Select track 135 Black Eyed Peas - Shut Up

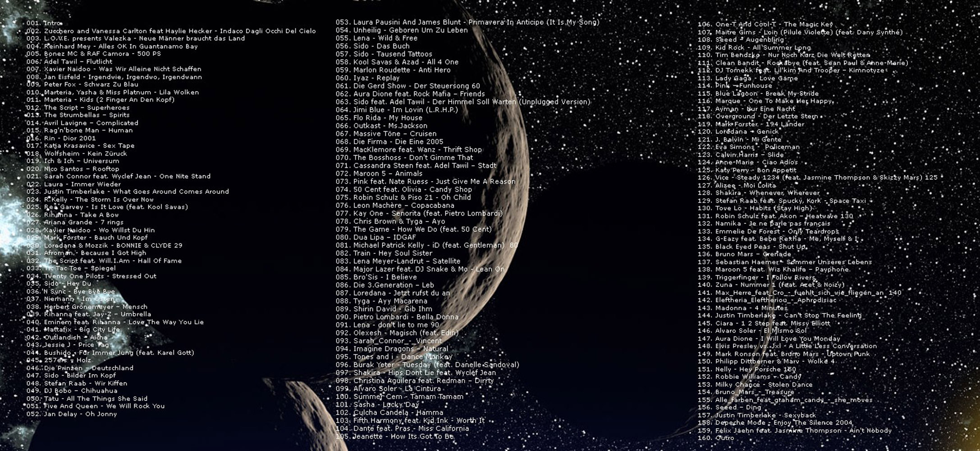pos(751,247)
